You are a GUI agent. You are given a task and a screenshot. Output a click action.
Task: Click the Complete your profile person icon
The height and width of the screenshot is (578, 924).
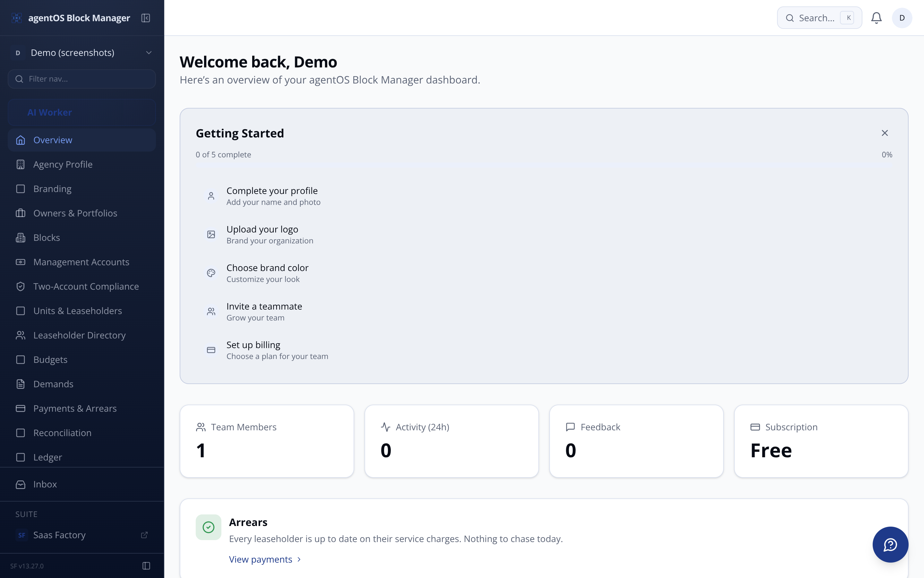pos(211,196)
